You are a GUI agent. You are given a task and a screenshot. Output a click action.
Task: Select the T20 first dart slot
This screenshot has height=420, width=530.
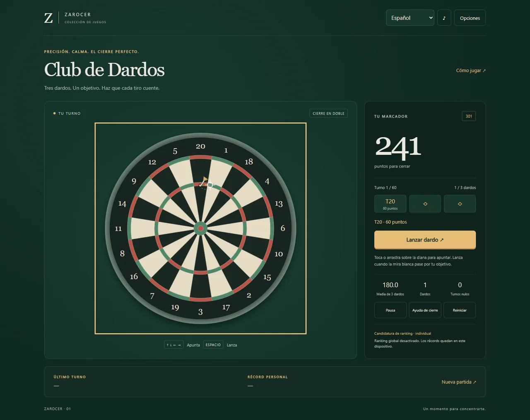point(390,204)
